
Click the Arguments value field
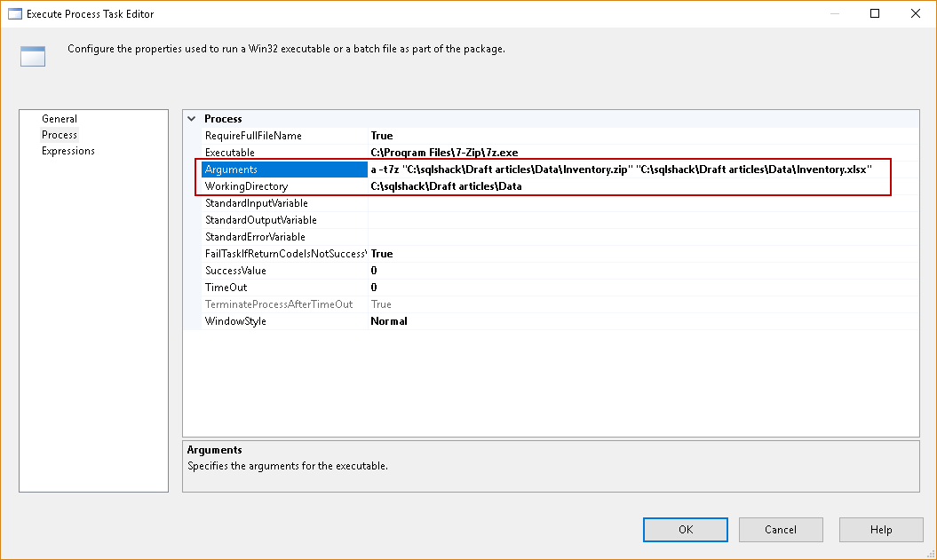click(x=622, y=170)
